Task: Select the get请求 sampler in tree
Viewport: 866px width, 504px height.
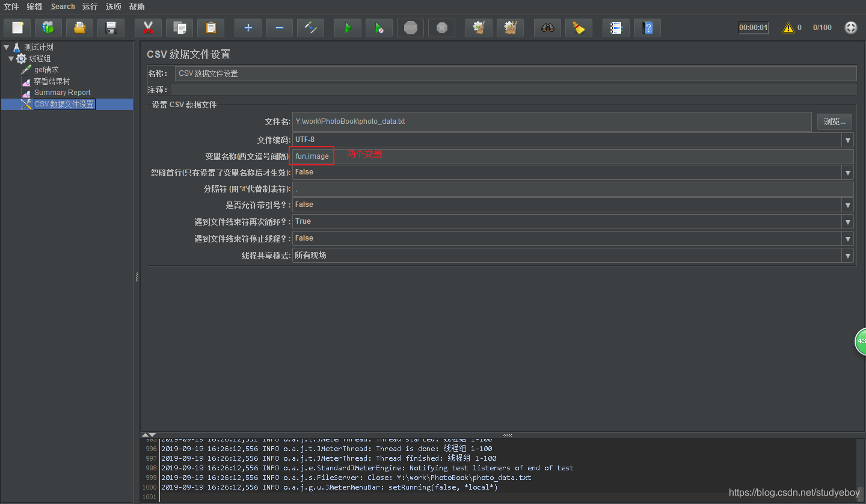Action: [x=46, y=70]
